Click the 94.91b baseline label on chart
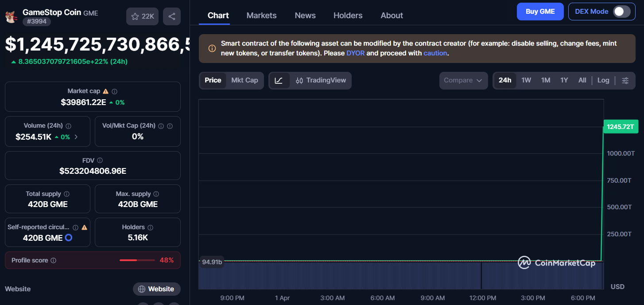644x305 pixels. click(212, 262)
